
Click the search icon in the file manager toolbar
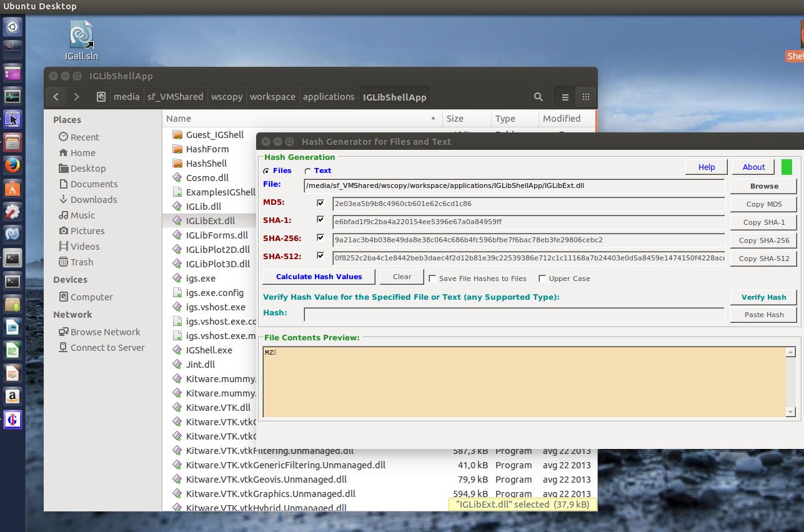[537, 97]
